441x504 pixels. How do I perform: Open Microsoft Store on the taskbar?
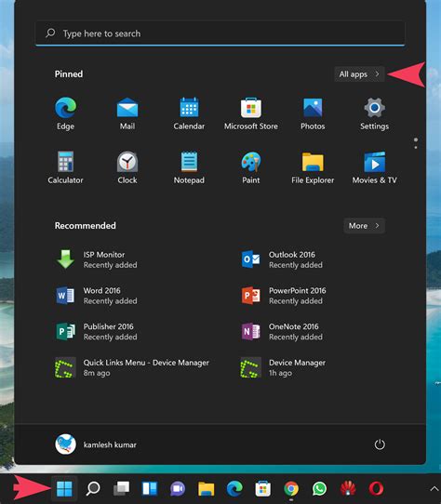click(x=262, y=489)
